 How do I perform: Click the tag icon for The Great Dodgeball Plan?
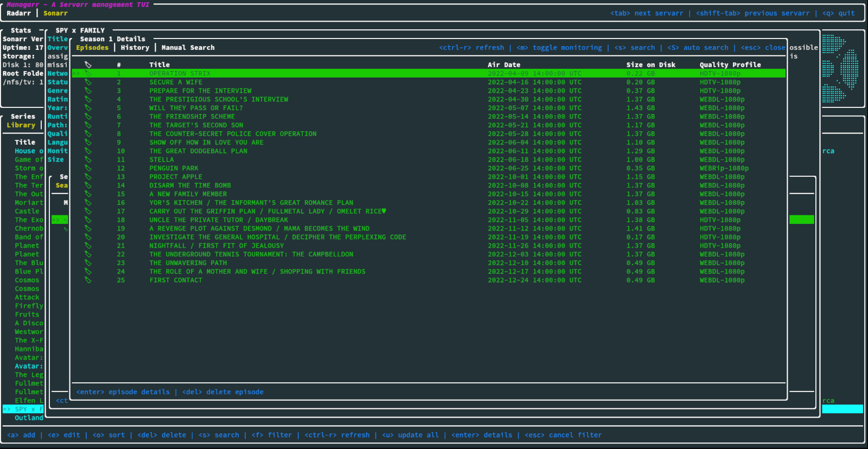(x=88, y=151)
